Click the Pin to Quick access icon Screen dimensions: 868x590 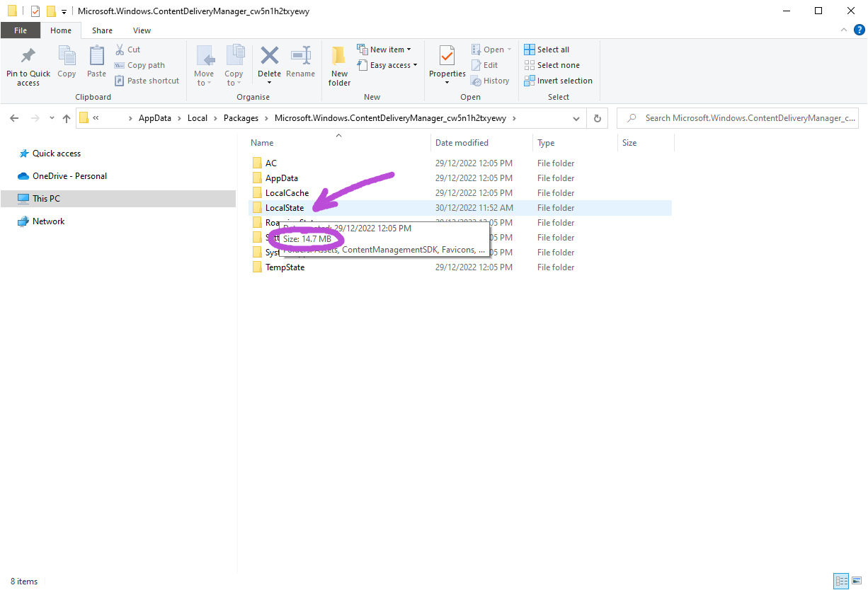[x=28, y=57]
